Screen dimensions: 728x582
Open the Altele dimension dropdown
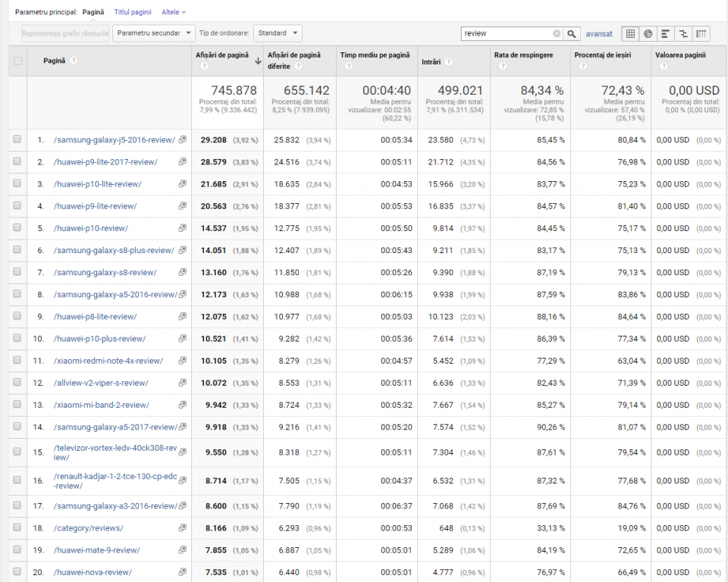[174, 12]
